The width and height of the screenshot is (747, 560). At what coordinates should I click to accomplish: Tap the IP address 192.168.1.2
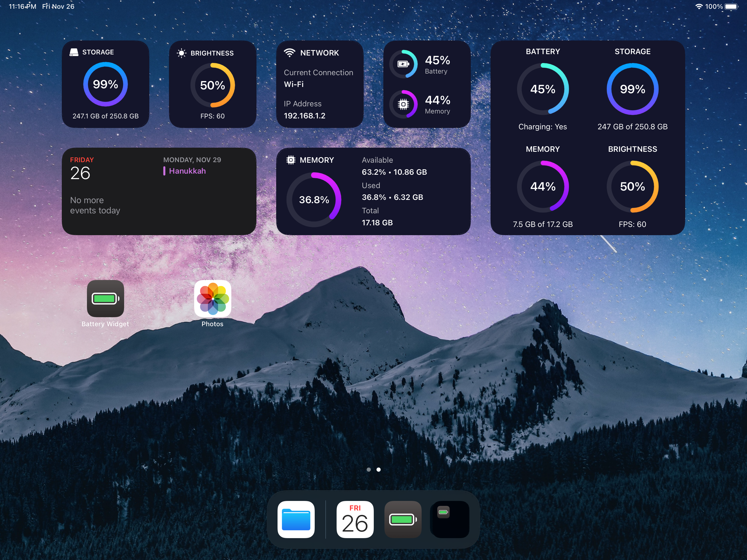click(304, 116)
